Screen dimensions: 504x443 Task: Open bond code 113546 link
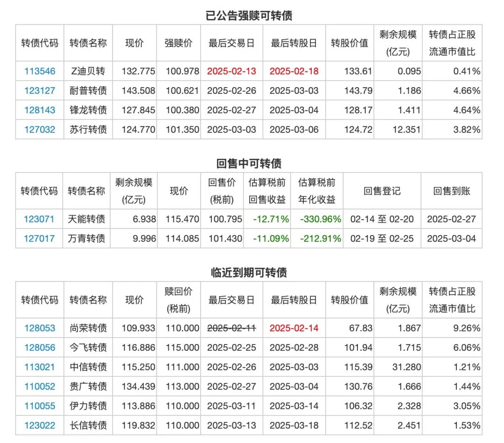coord(40,71)
